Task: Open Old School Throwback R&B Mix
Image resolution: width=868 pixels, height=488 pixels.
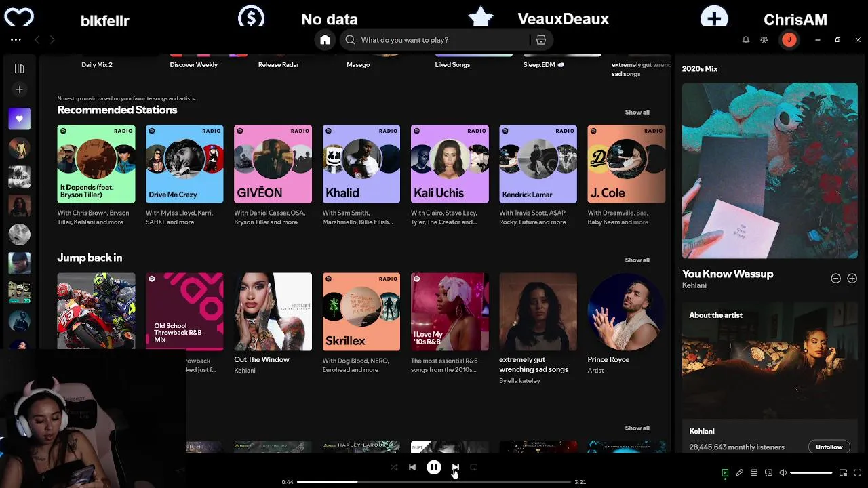Action: pos(184,312)
